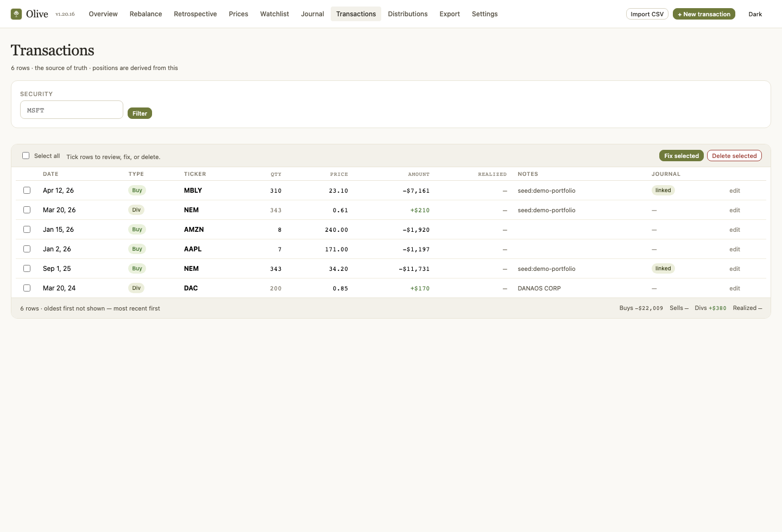Click the Jan 15, 26 date

58,230
